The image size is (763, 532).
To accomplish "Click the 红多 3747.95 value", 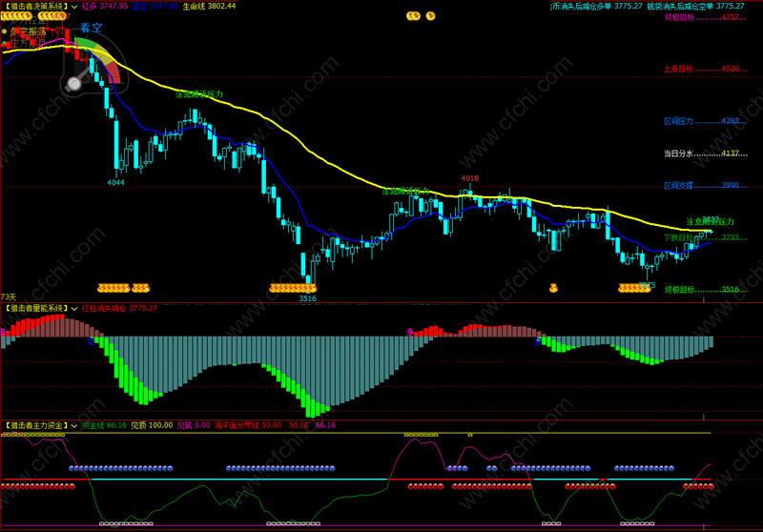I will (x=105, y=7).
